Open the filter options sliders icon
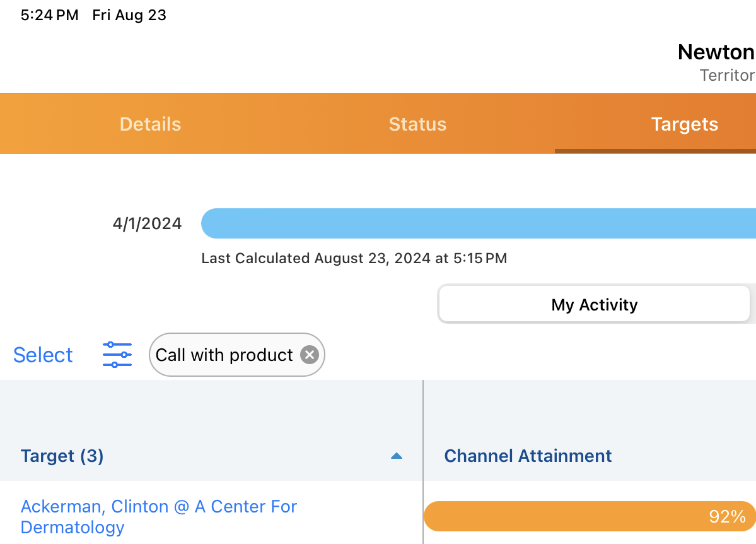Screen dimensions: 756x544 [117, 355]
